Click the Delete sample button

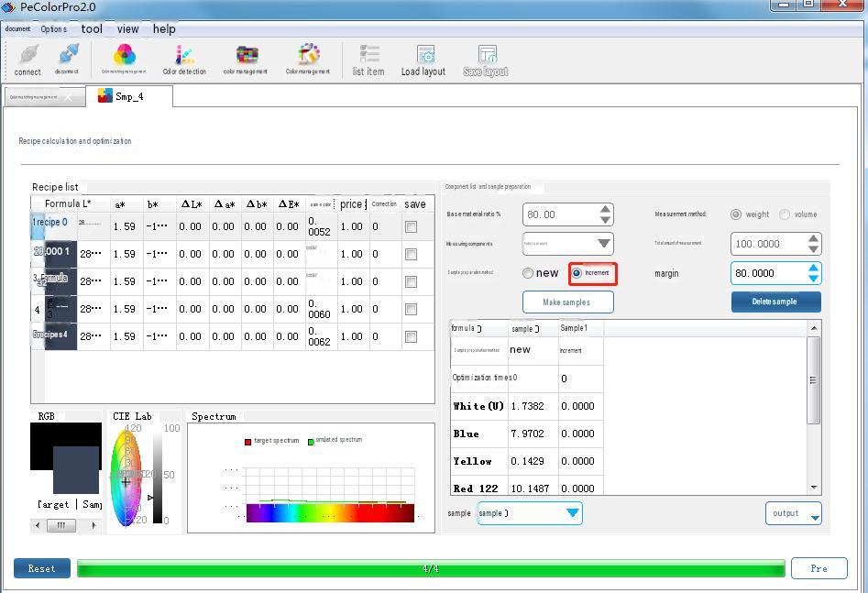(x=775, y=302)
